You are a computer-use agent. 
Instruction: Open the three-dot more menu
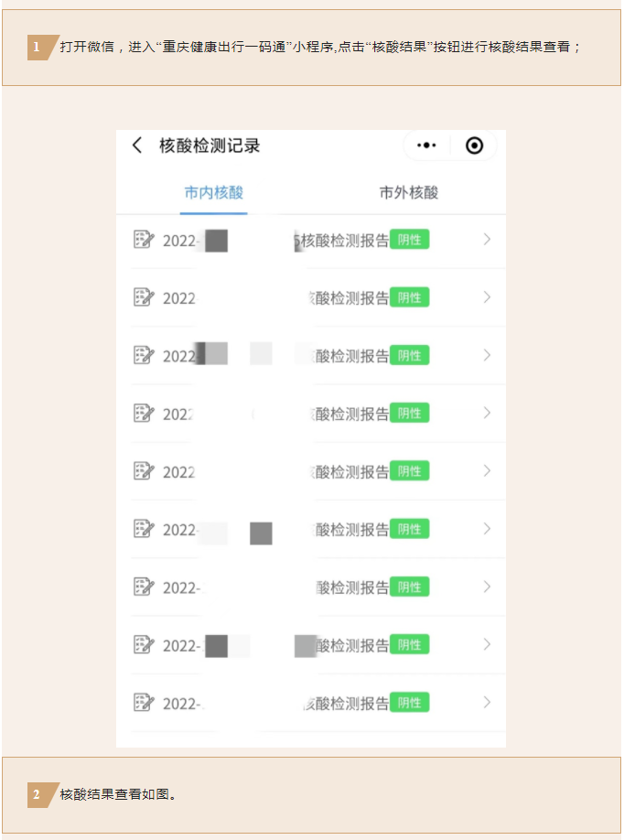(426, 145)
